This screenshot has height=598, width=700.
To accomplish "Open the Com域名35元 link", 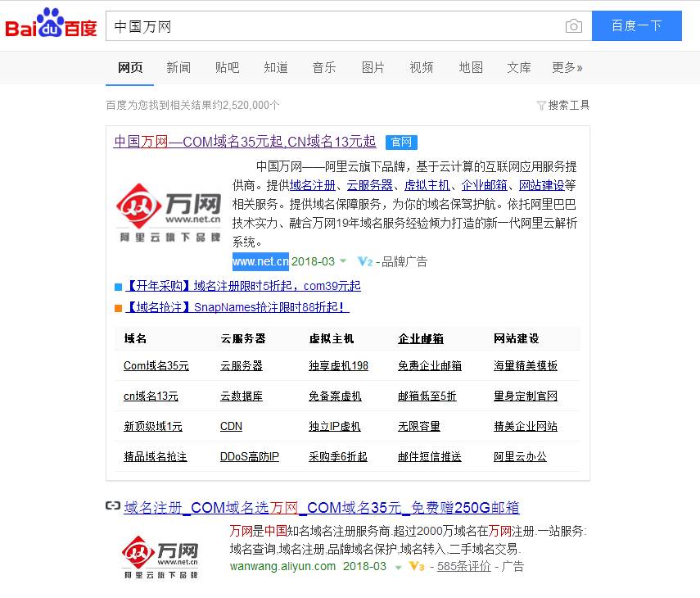I will pyautogui.click(x=156, y=365).
